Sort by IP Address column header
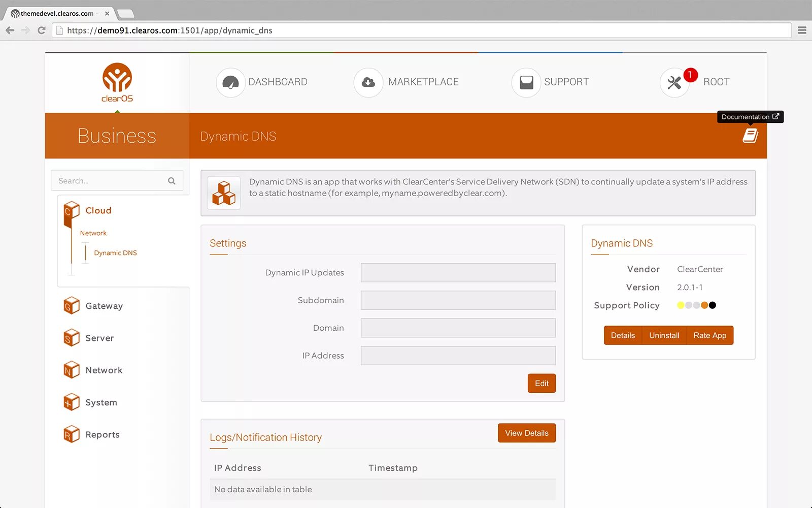The image size is (812, 508). click(x=238, y=468)
